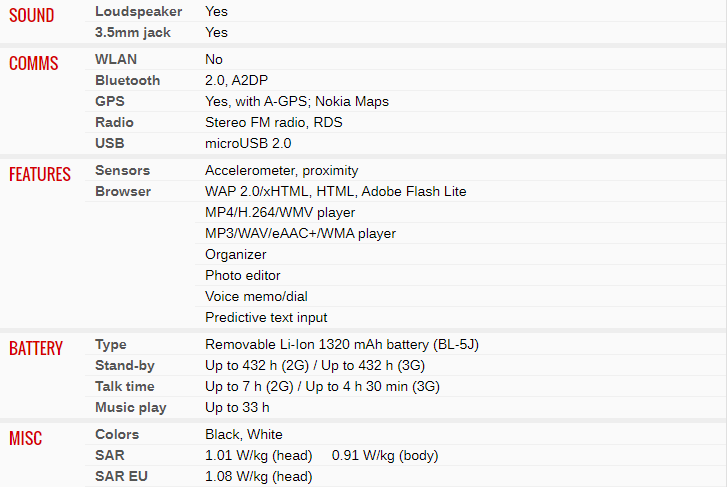Click the WLAN label under COMMS

[x=116, y=59]
